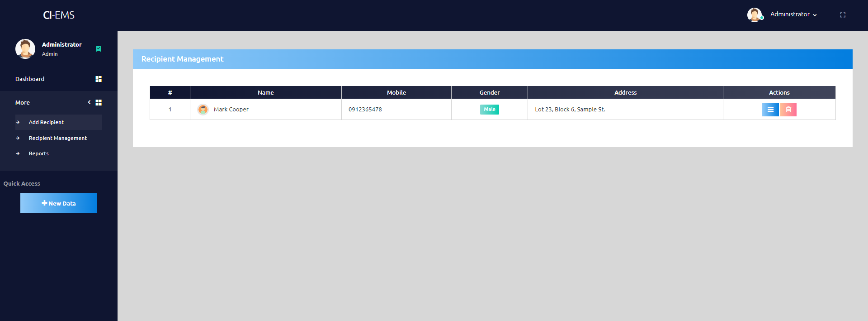Image resolution: width=868 pixels, height=321 pixels.
Task: Click the arrow icon beside Reports
Action: [x=18, y=153]
